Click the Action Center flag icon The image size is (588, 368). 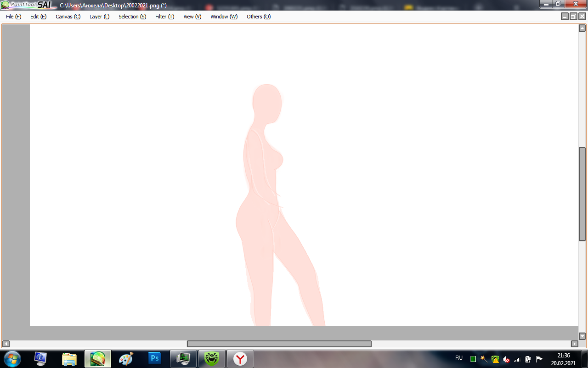click(539, 359)
